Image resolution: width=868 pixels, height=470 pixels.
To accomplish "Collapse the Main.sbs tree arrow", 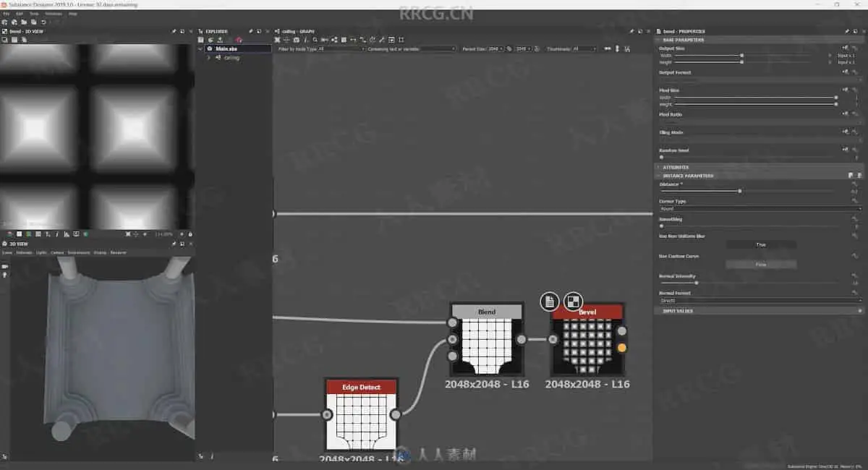I will click(x=201, y=48).
